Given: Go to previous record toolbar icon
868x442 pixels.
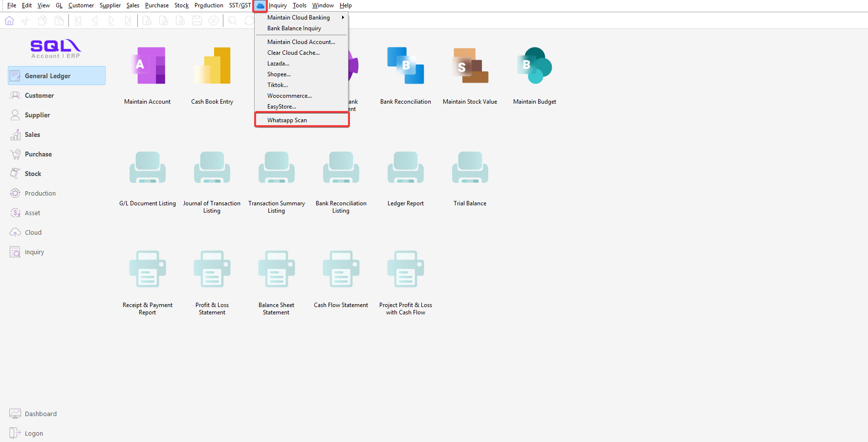Looking at the screenshot, I should [x=95, y=21].
